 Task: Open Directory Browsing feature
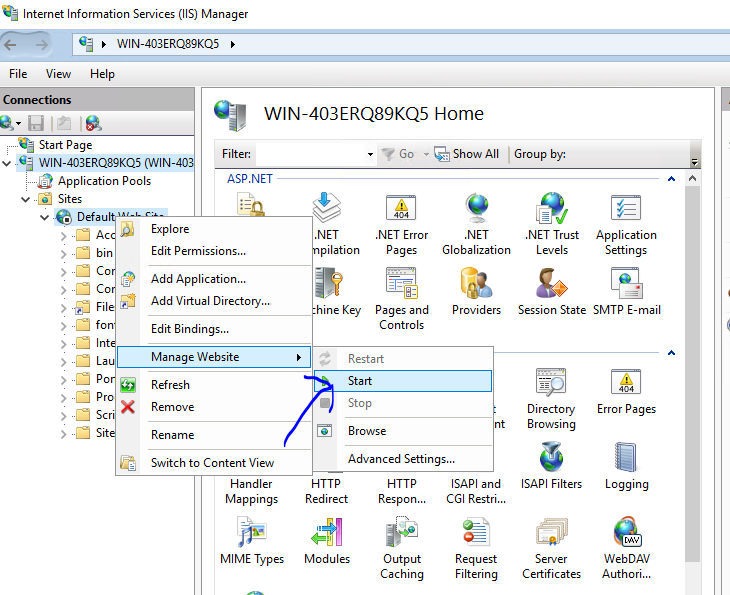[x=551, y=399]
